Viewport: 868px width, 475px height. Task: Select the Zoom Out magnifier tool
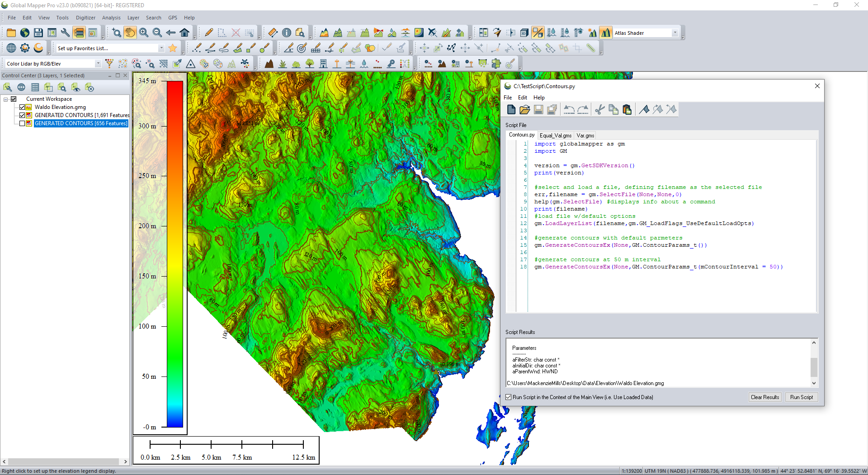[157, 33]
